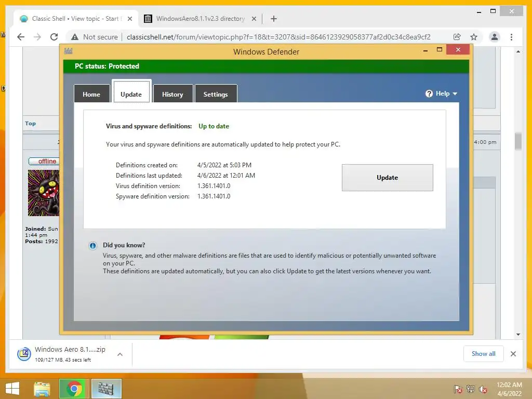Click the browser page vertical scrollbar thumb

(x=518, y=141)
